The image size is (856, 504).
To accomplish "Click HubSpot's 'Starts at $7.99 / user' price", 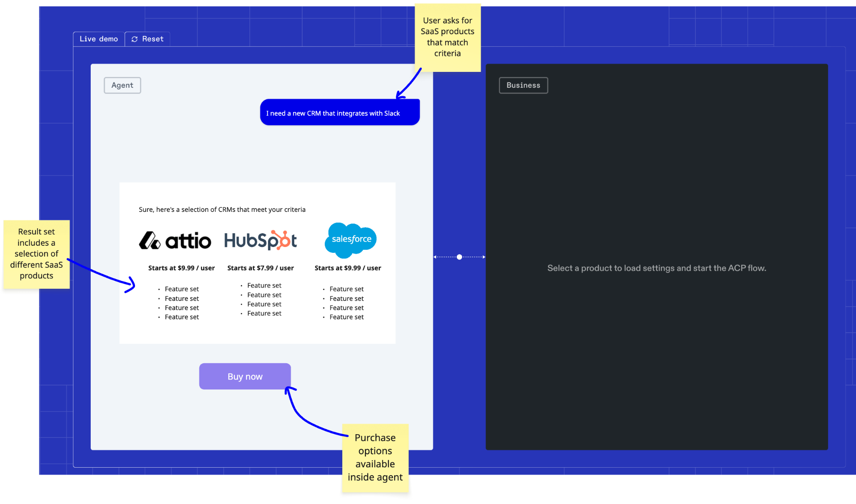I will pyautogui.click(x=260, y=268).
